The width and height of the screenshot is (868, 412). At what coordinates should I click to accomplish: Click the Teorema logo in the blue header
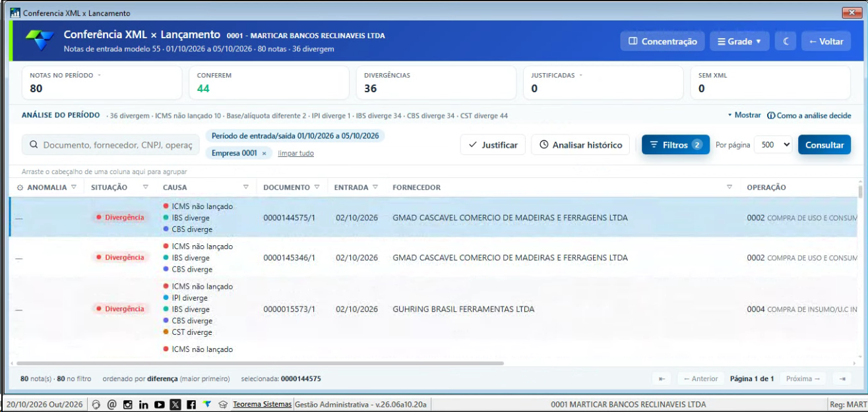pyautogui.click(x=40, y=40)
